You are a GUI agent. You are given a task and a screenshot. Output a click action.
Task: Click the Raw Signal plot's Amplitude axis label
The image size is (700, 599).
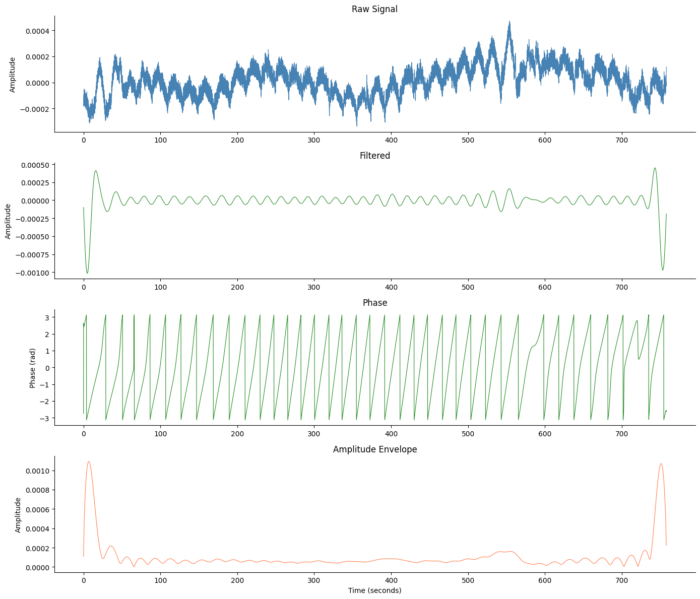pyautogui.click(x=13, y=75)
